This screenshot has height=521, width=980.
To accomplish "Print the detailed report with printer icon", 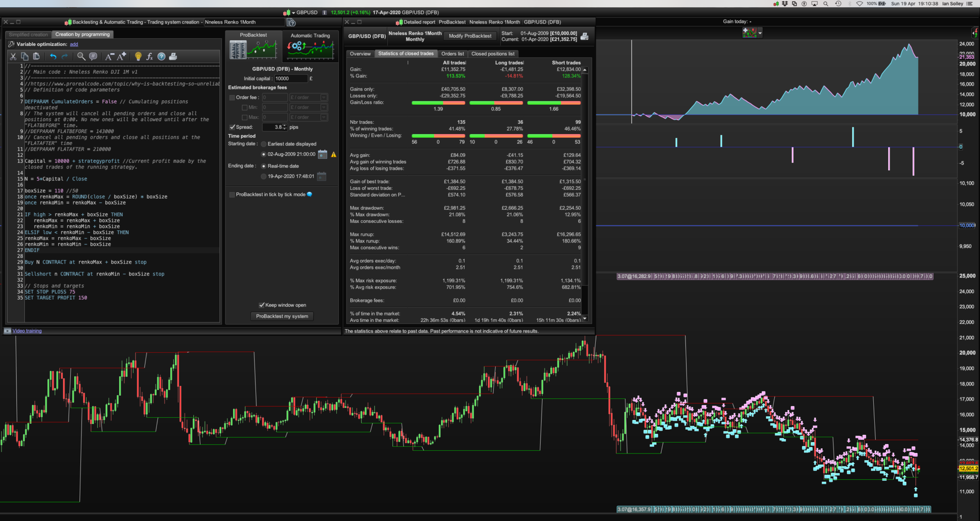I will (x=584, y=36).
